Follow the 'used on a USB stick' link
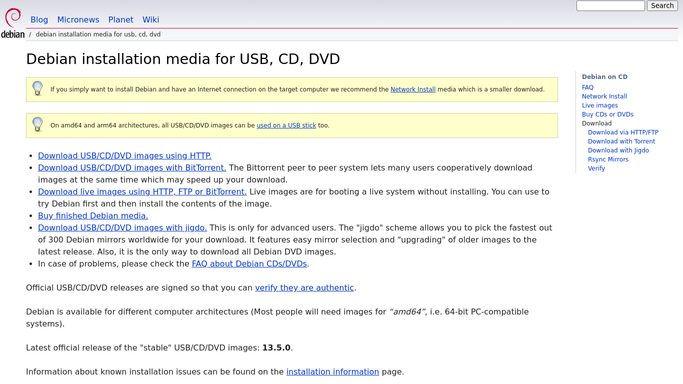Image resolution: width=683 pixels, height=384 pixels. coord(286,125)
